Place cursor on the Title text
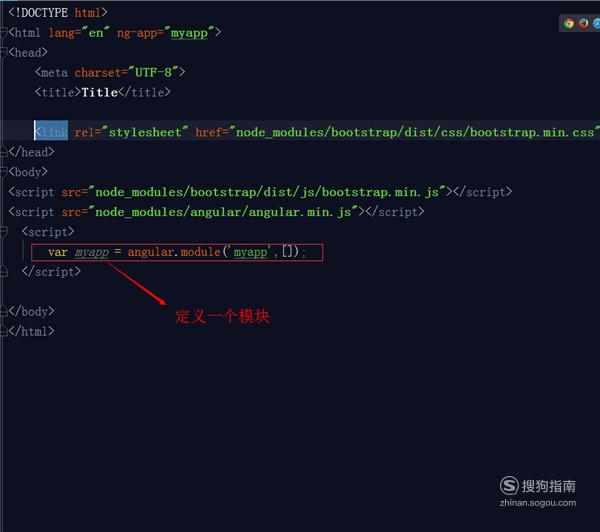 99,92
